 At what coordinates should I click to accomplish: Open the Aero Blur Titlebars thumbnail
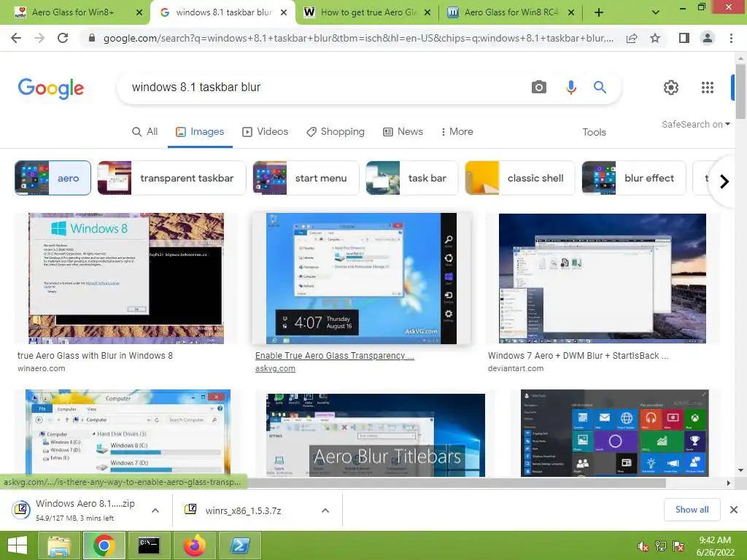[x=376, y=435]
